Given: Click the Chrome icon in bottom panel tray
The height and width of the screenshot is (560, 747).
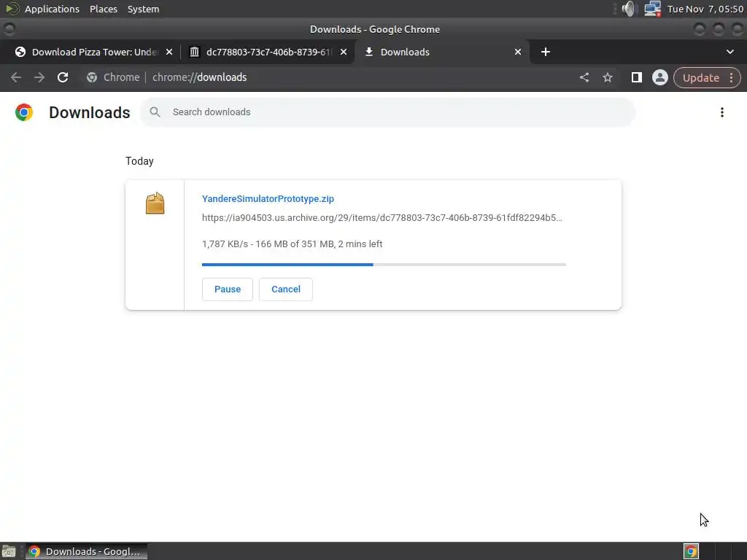Looking at the screenshot, I should [x=692, y=551].
